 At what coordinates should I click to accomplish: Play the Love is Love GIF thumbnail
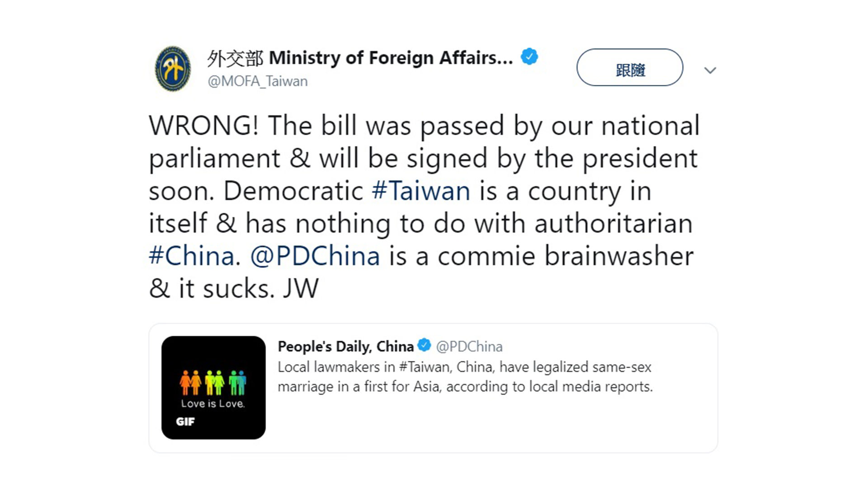click(x=213, y=387)
